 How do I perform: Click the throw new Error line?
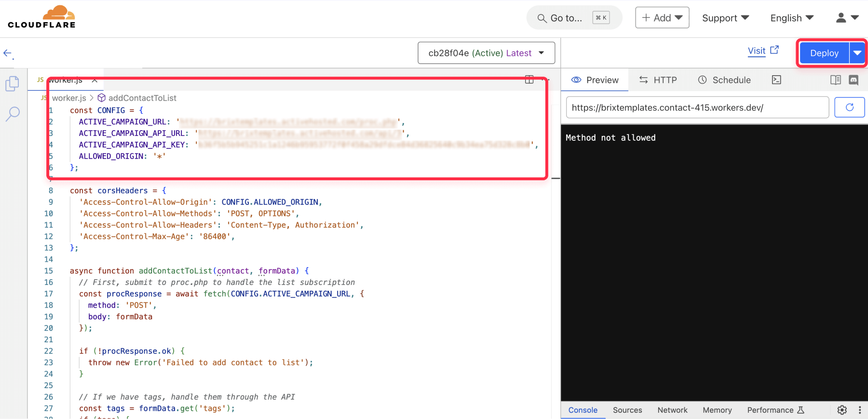click(x=201, y=363)
